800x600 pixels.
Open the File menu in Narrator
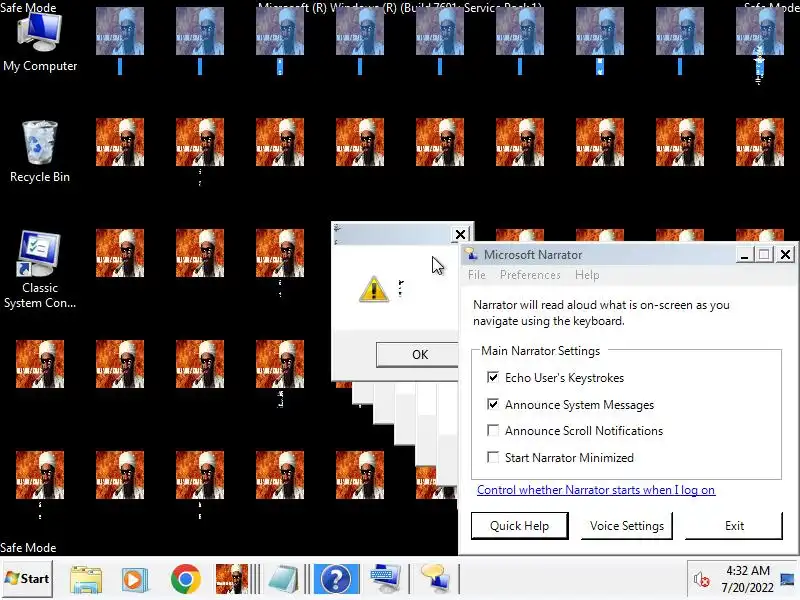tap(477, 275)
